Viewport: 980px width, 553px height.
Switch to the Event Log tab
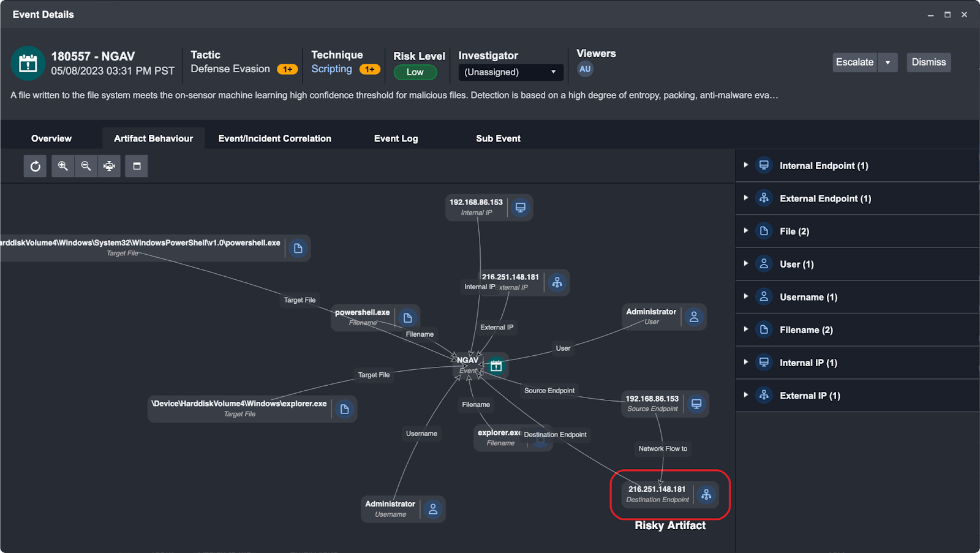pyautogui.click(x=396, y=138)
